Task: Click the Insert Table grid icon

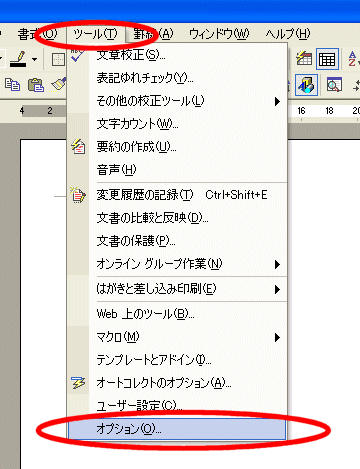Action: (327, 59)
